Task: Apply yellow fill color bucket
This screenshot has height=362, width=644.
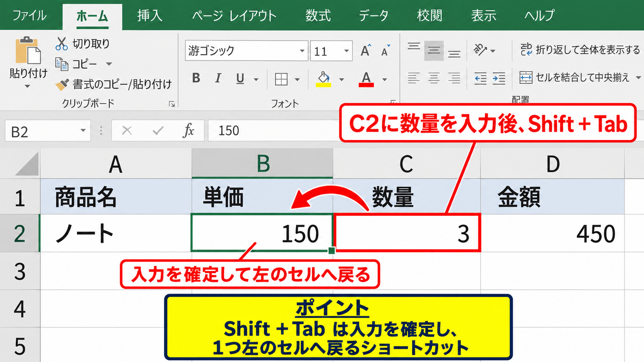Action: tap(324, 79)
